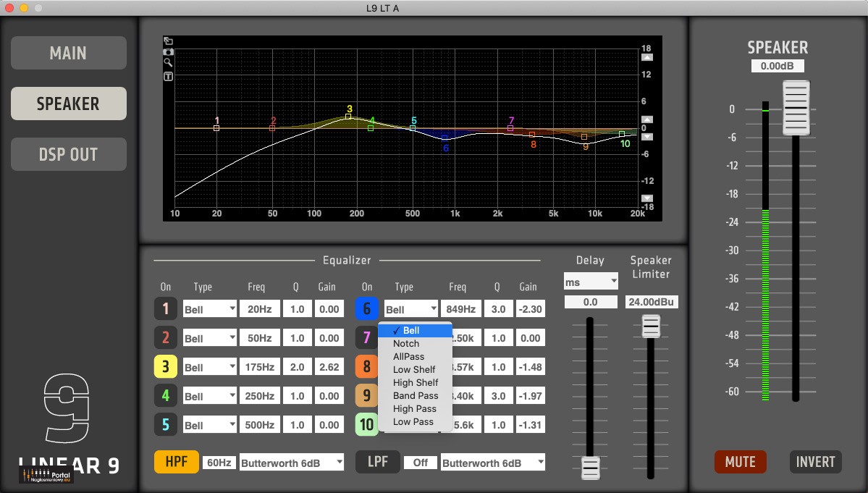The width and height of the screenshot is (868, 493).
Task: Select the magnifier zoom icon on graph
Action: point(168,62)
